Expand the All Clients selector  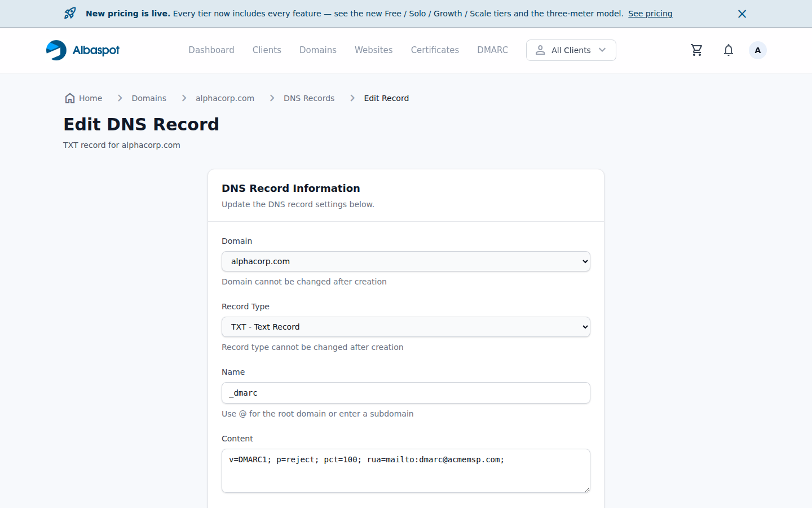(x=571, y=50)
